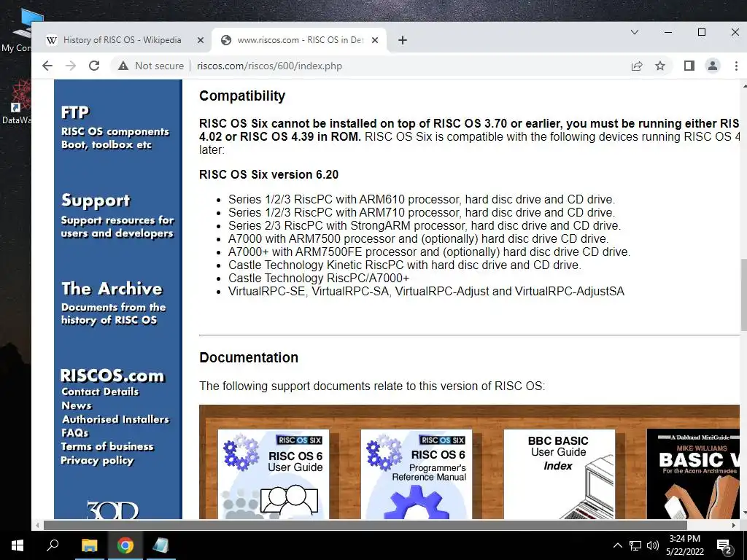Switch to History of RISC OS Wikipedia tab
The width and height of the screenshot is (747, 560).
tap(122, 41)
